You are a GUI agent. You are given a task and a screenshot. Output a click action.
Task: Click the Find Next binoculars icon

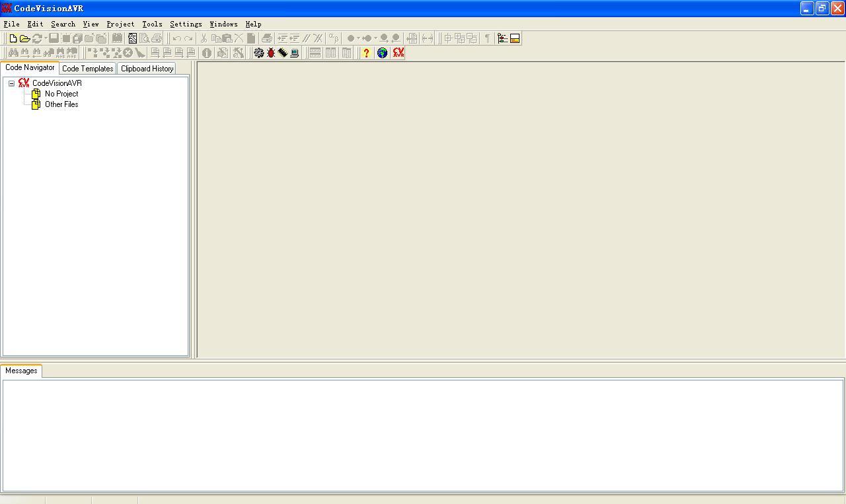[x=24, y=53]
